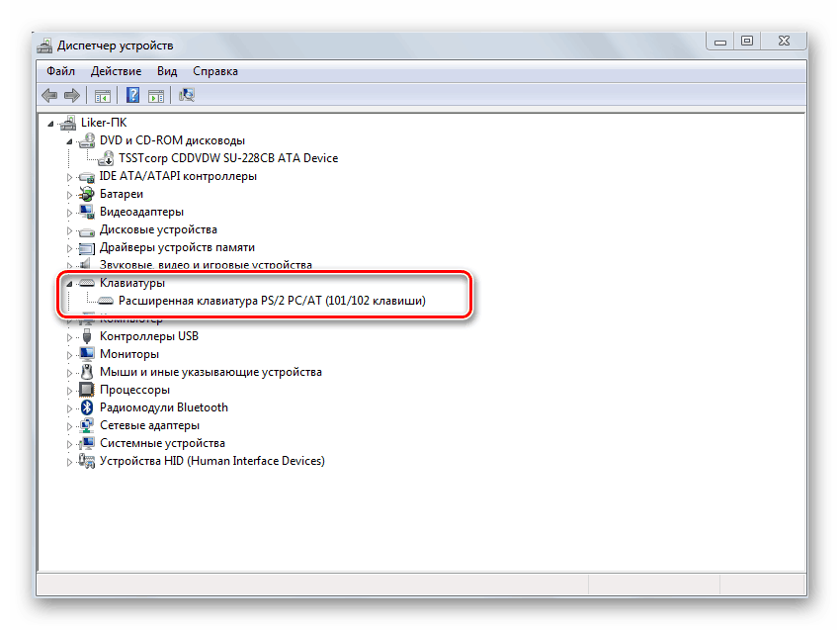840x630 pixels.
Task: Click the Контроллеры USB plug icon
Action: pyautogui.click(x=87, y=336)
